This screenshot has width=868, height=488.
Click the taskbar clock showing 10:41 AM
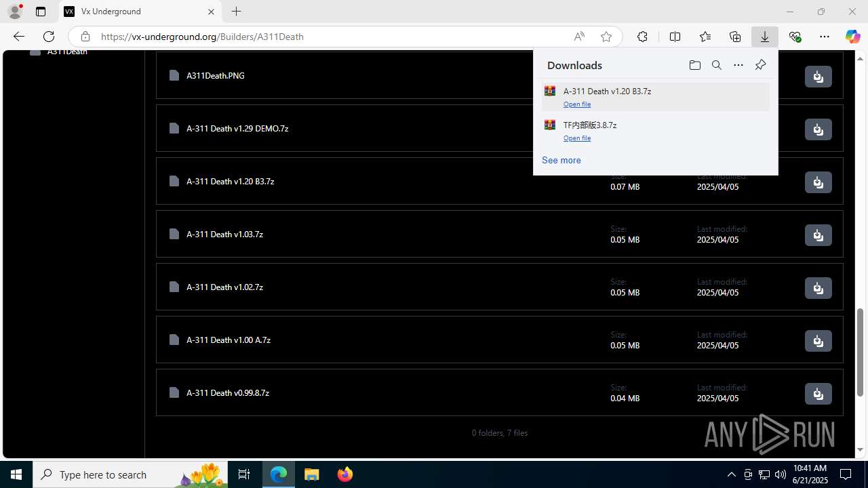pos(810,474)
